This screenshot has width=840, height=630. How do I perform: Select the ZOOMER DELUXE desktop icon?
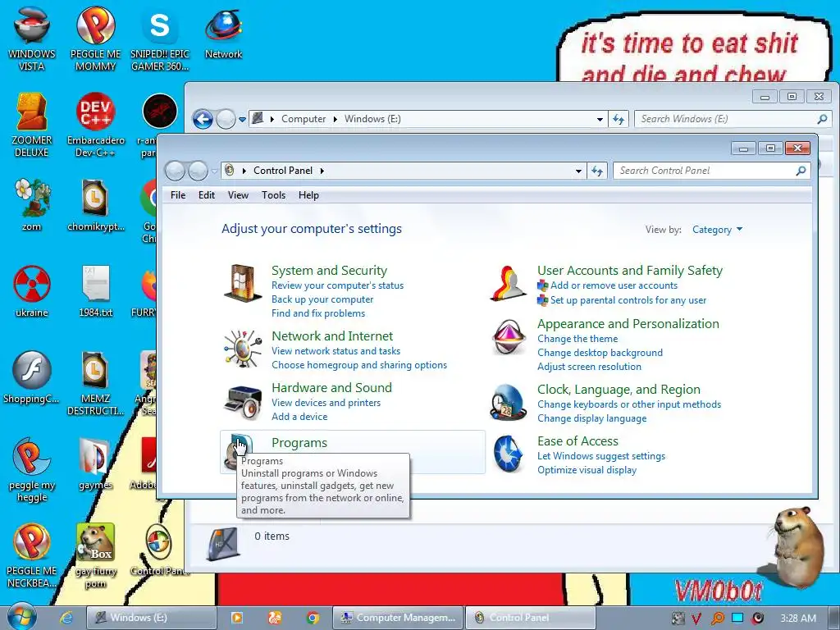pyautogui.click(x=32, y=125)
